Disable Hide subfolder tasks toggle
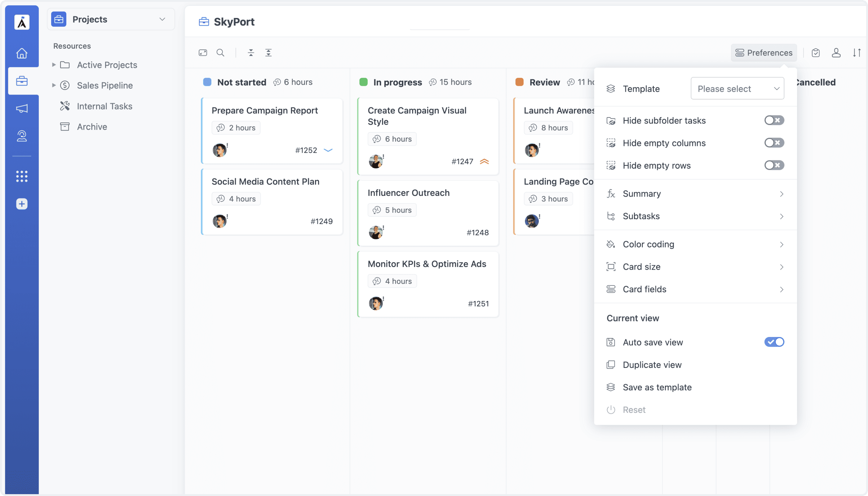868x496 pixels. tap(774, 120)
